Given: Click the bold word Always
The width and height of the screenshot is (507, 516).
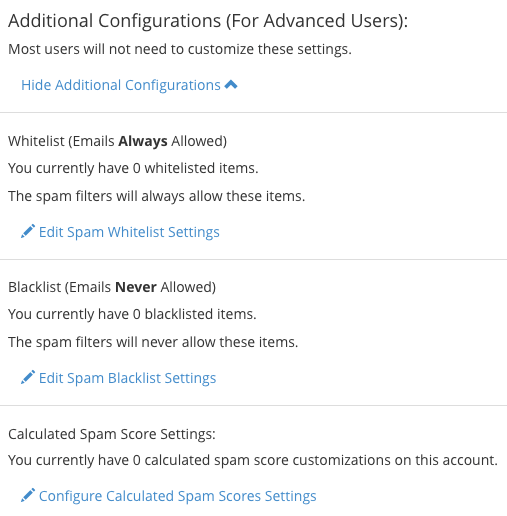Looking at the screenshot, I should pos(143,141).
